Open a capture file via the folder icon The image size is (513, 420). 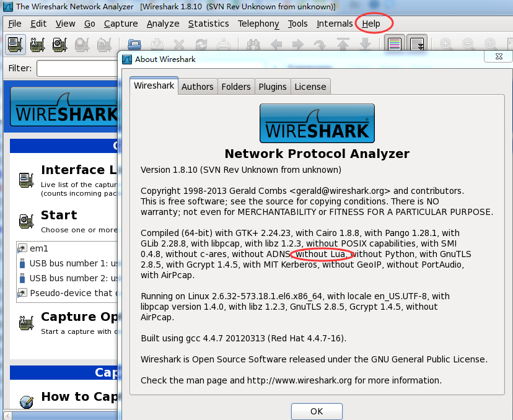tap(134, 44)
